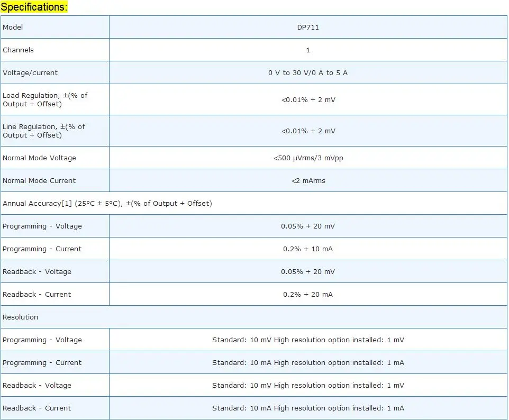
Task: Select the Line Regulation label cell
Action: point(55,131)
